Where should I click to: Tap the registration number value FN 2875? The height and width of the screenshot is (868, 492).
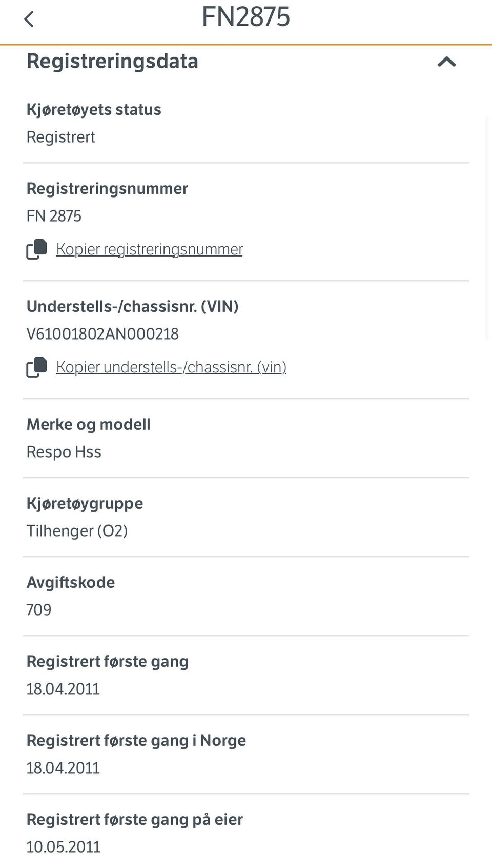[54, 216]
